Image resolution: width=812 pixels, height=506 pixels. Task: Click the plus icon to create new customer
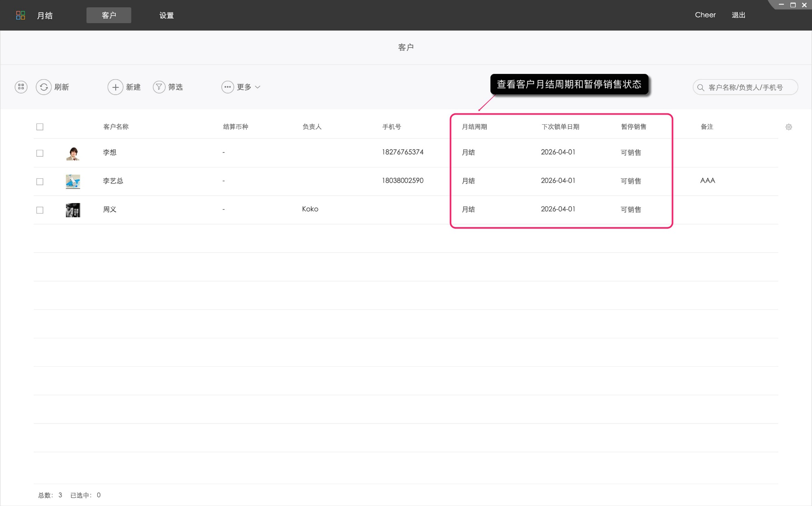[x=115, y=87]
